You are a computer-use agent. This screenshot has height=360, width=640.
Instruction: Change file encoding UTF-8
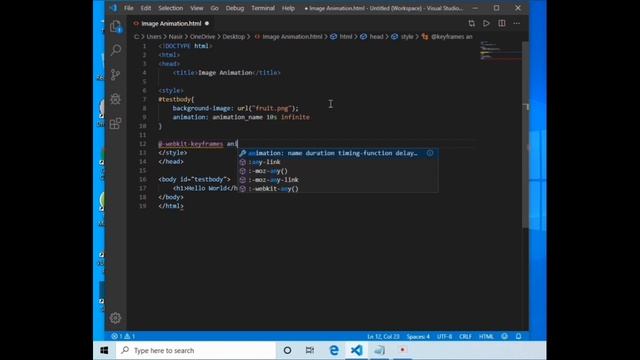pos(444,337)
